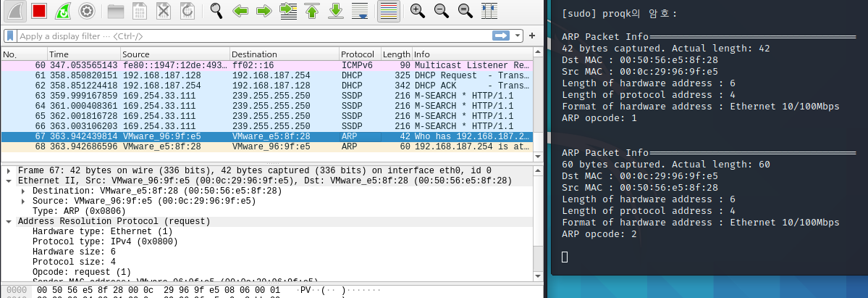Select packet 65 SSDP M-SEARCH row

(267, 116)
